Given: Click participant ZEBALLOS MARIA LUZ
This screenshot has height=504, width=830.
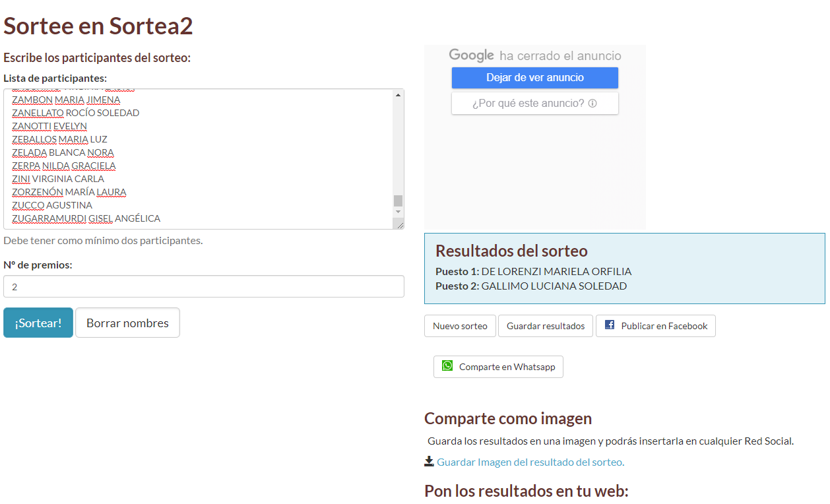Looking at the screenshot, I should coord(59,139).
